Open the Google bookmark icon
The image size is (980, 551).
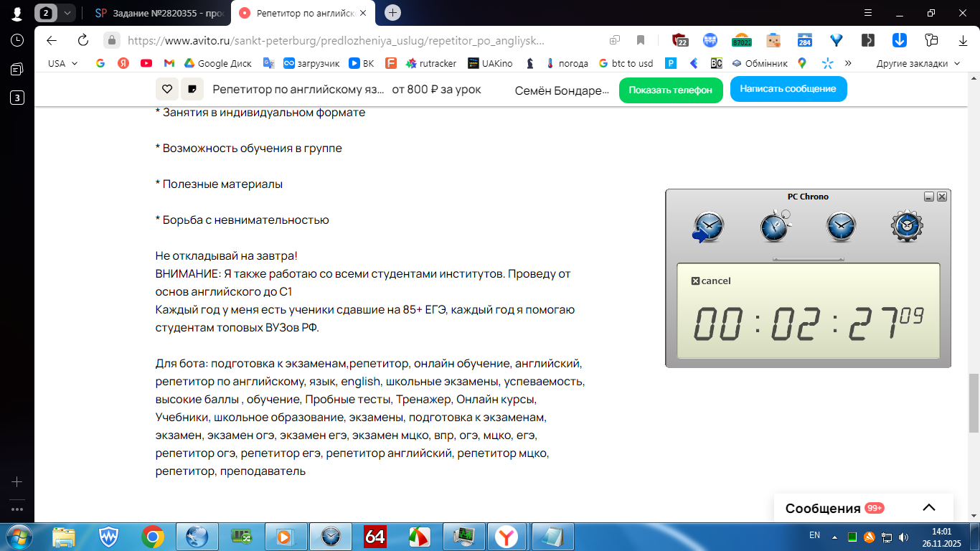tap(100, 63)
